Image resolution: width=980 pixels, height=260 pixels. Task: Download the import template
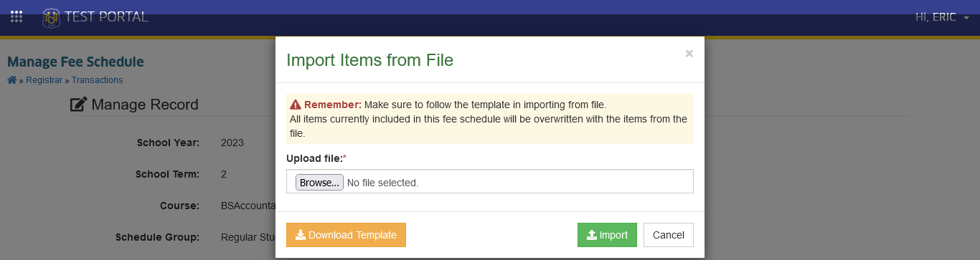tap(346, 235)
